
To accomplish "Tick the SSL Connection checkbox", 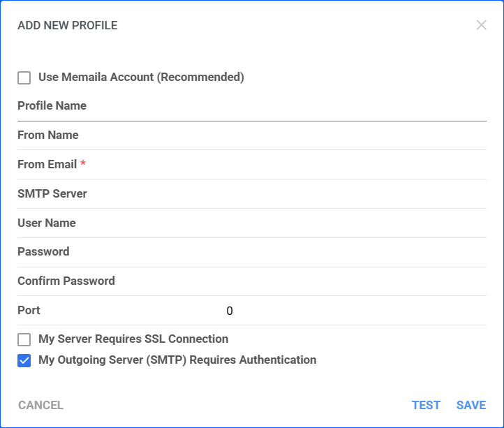I will (24, 339).
